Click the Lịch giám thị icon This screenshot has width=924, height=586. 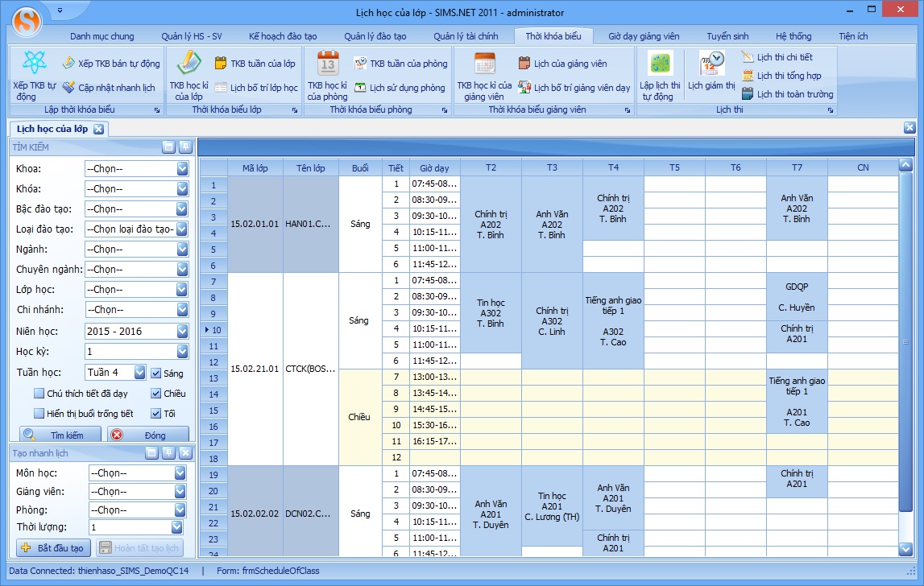pyautogui.click(x=711, y=64)
